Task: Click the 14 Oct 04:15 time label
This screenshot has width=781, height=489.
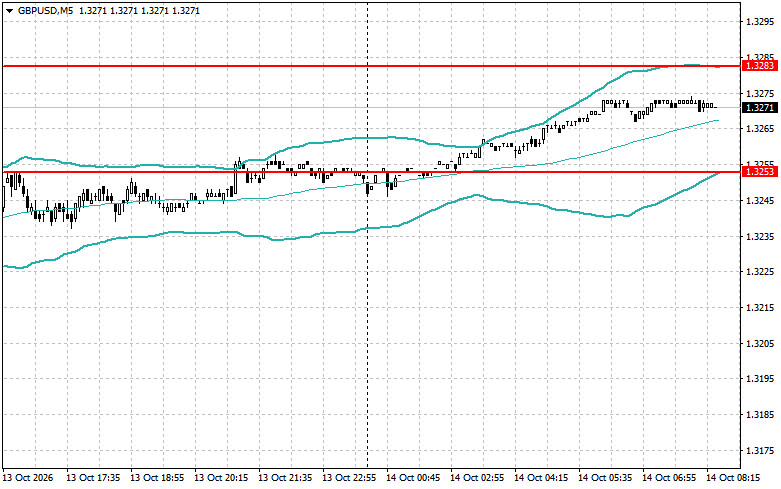Action: point(541,478)
